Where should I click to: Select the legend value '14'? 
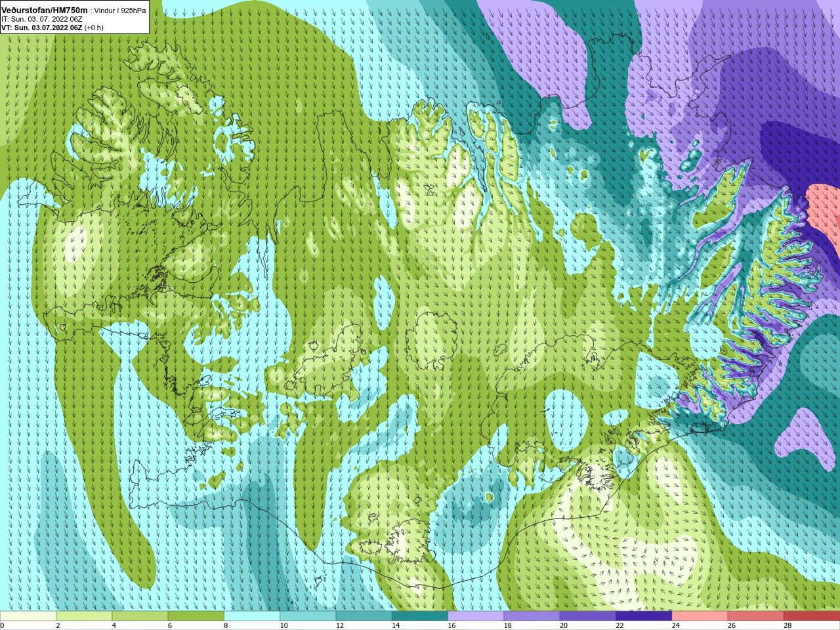click(x=396, y=625)
